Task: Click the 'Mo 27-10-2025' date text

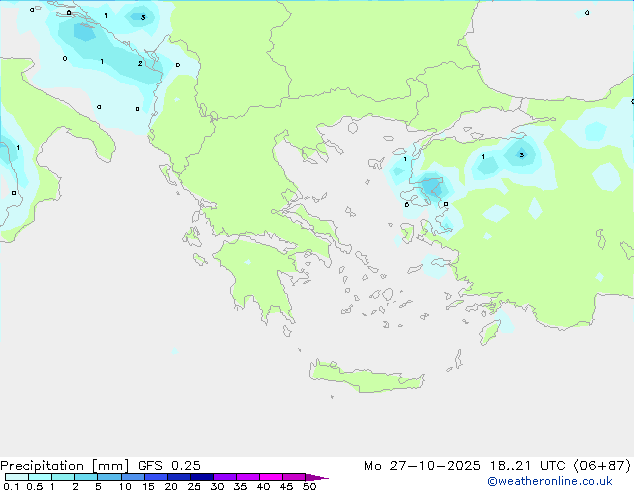Action: [422, 466]
